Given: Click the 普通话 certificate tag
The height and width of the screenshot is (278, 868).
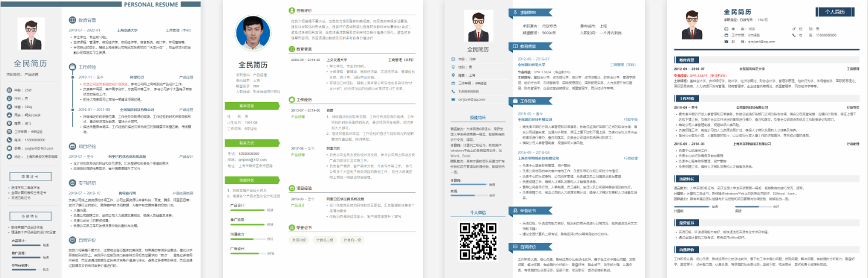Looking at the screenshot, I should [x=299, y=239].
